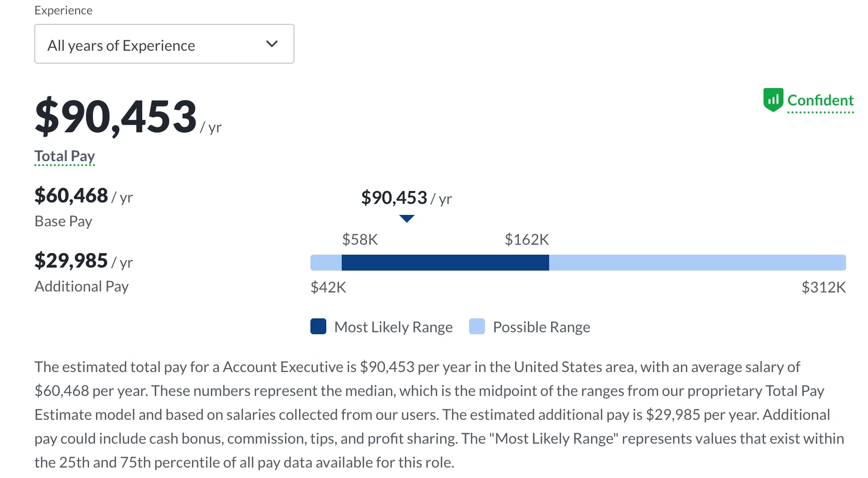Click the $60,468 base pay amount
868x478 pixels.
coord(71,195)
